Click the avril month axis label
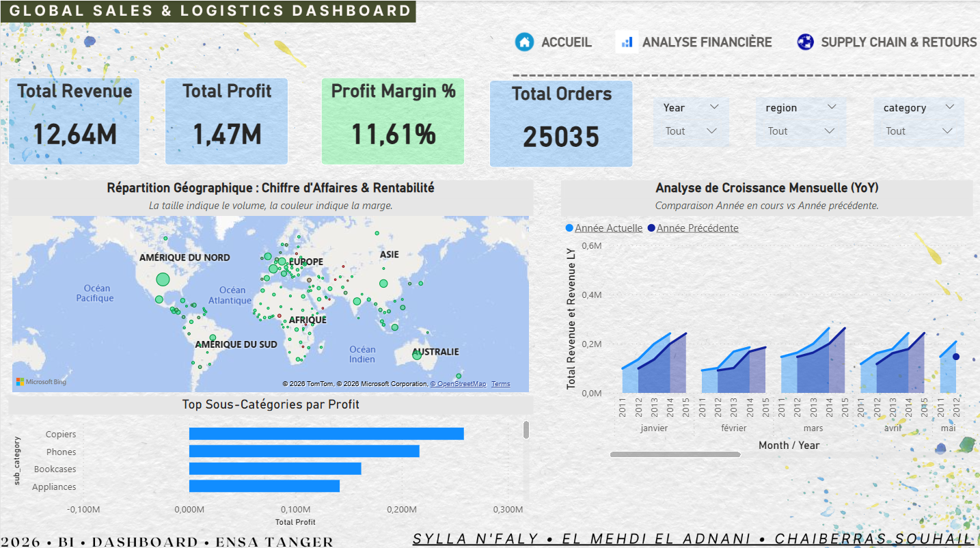 tap(893, 428)
